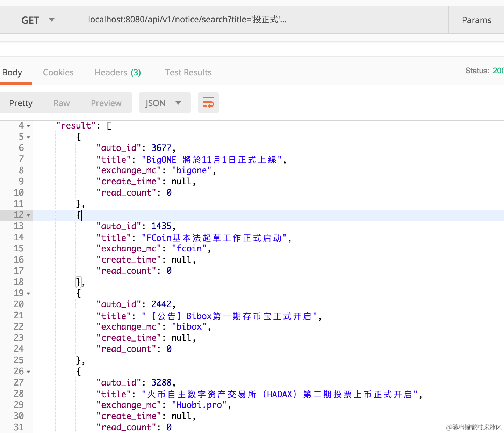The width and height of the screenshot is (504, 433).
Task: Click read_count 0 on line 31
Action: (x=169, y=427)
